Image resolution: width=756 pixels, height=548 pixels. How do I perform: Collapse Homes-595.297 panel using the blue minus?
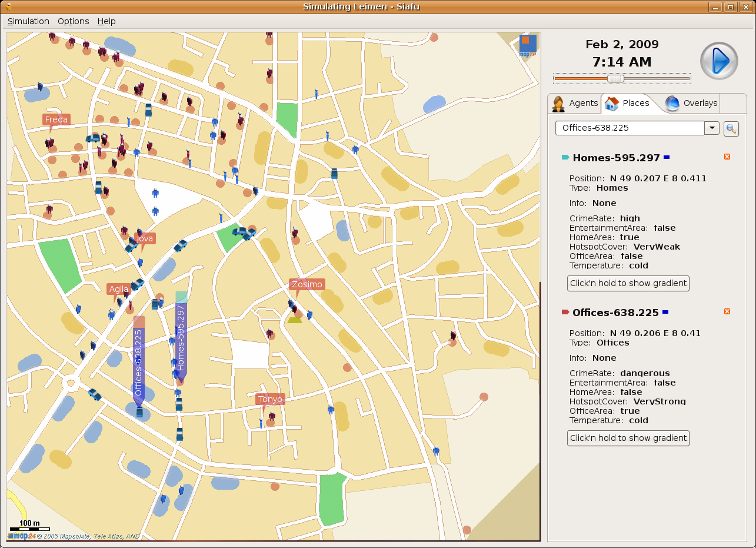click(x=666, y=157)
